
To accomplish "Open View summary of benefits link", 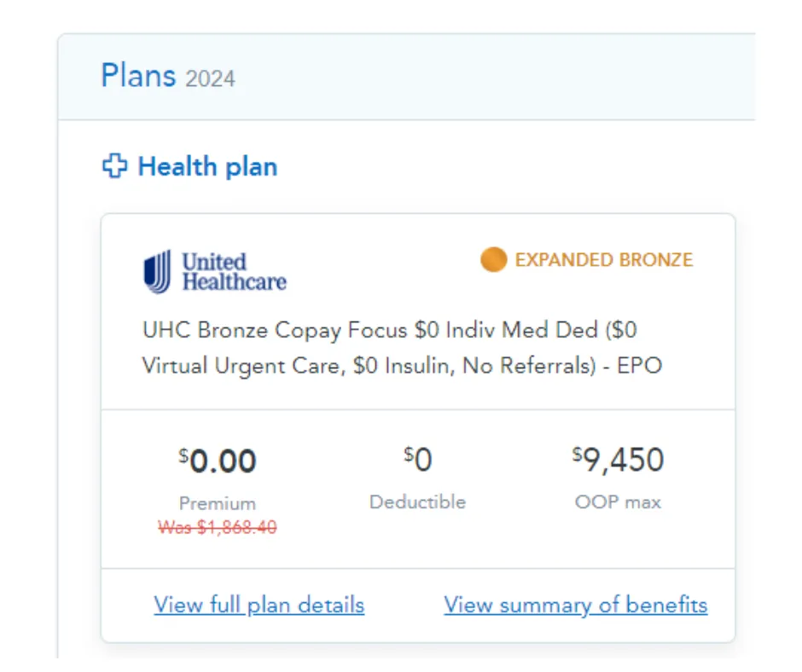I will (575, 605).
